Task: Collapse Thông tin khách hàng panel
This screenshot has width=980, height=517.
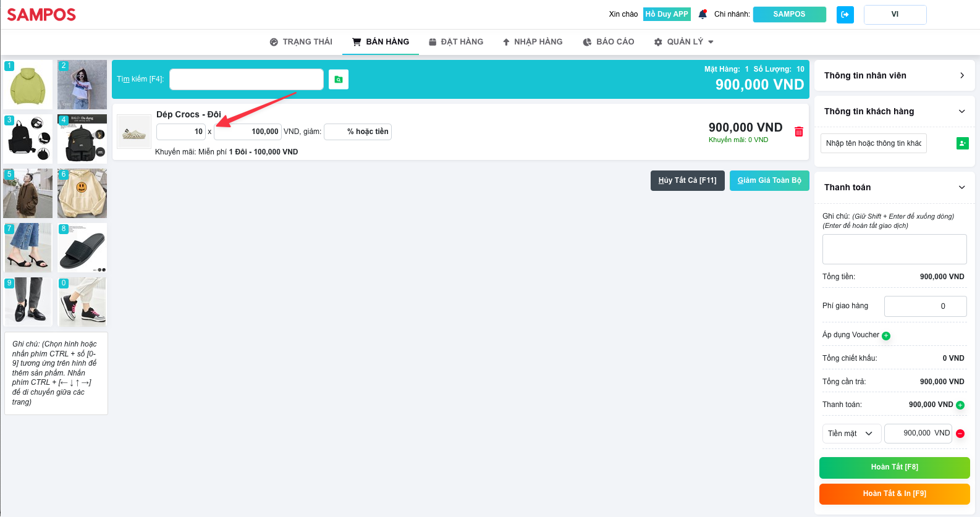Action: (x=895, y=111)
